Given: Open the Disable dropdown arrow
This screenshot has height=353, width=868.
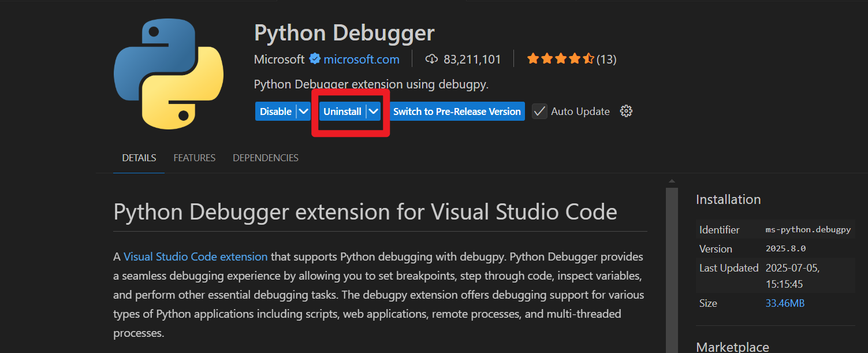Looking at the screenshot, I should tap(304, 111).
